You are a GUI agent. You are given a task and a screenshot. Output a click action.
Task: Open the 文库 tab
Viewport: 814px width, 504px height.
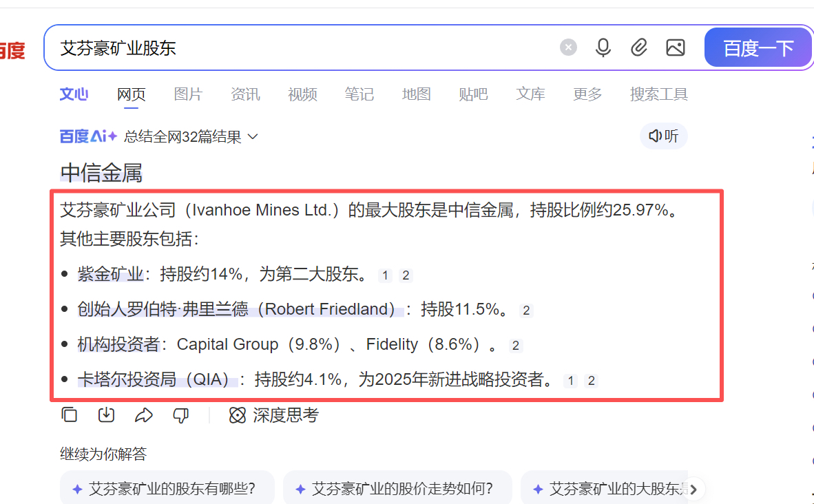(x=530, y=94)
